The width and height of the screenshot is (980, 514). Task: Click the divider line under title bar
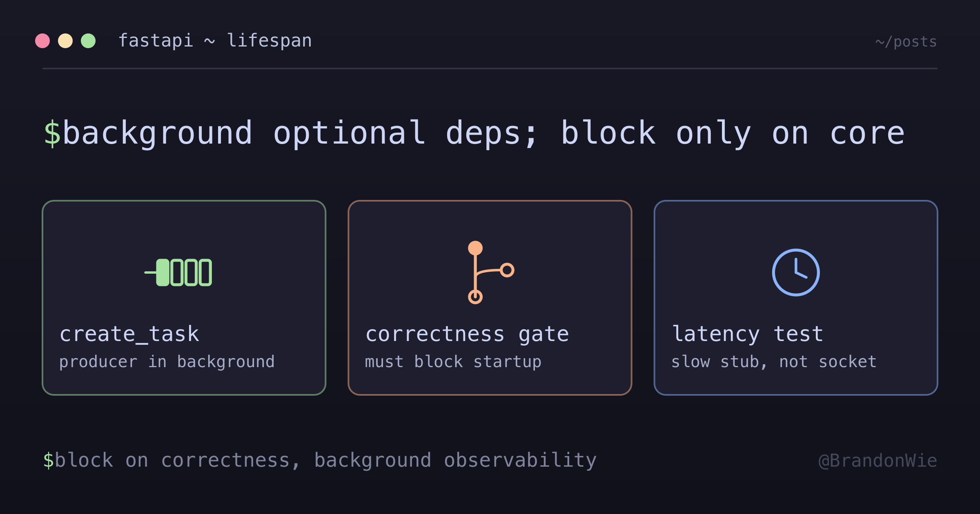(x=490, y=69)
